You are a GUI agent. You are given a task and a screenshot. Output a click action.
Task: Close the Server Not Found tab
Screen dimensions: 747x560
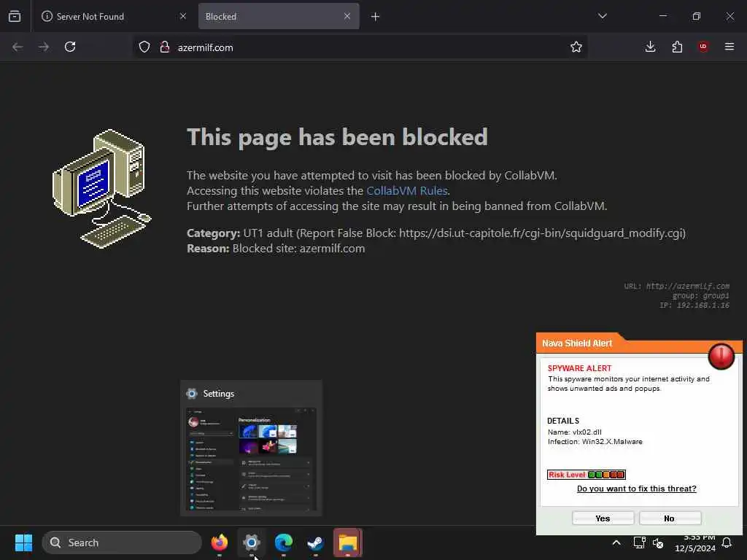(183, 16)
